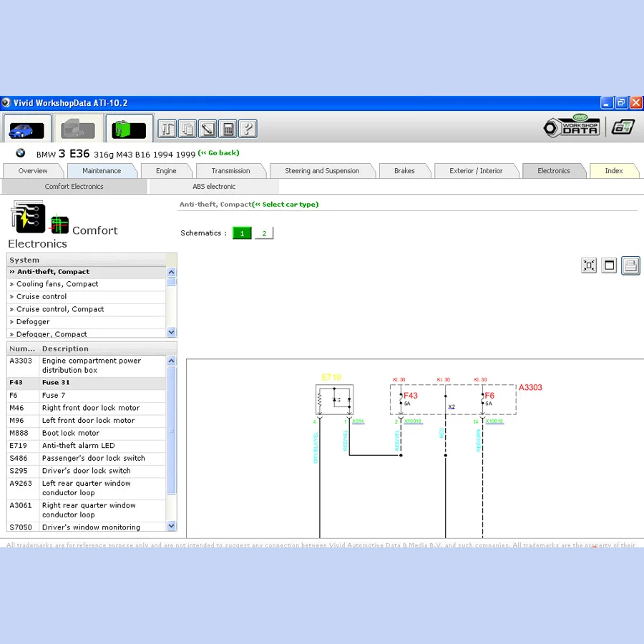The width and height of the screenshot is (644, 644).
Task: Open the Overview tab
Action: [33, 171]
